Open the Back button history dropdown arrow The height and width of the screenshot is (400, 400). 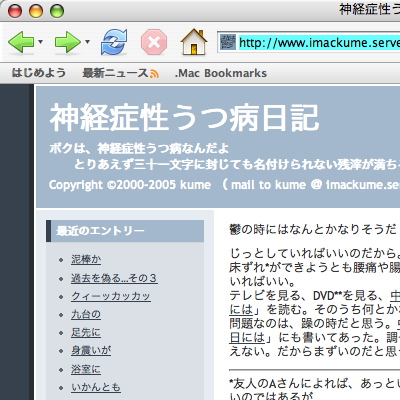click(x=41, y=42)
